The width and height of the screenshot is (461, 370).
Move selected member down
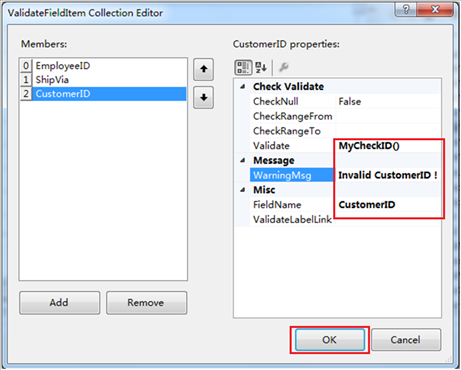[203, 97]
